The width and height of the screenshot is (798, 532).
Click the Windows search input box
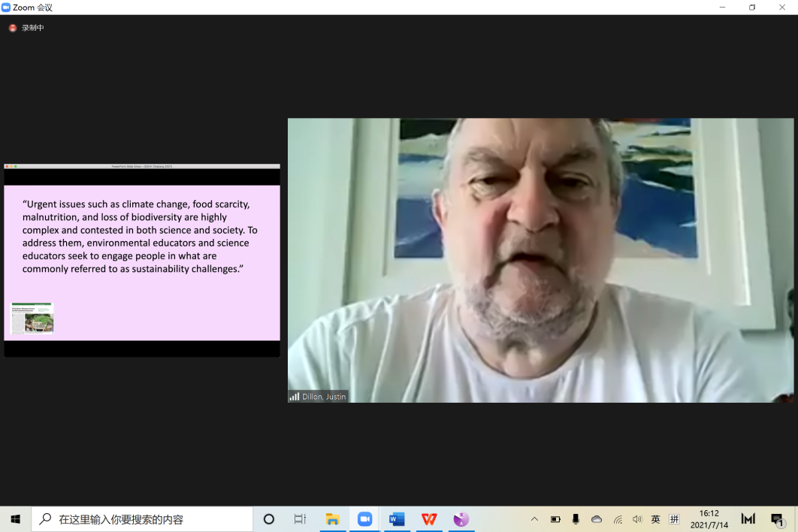coord(143,519)
